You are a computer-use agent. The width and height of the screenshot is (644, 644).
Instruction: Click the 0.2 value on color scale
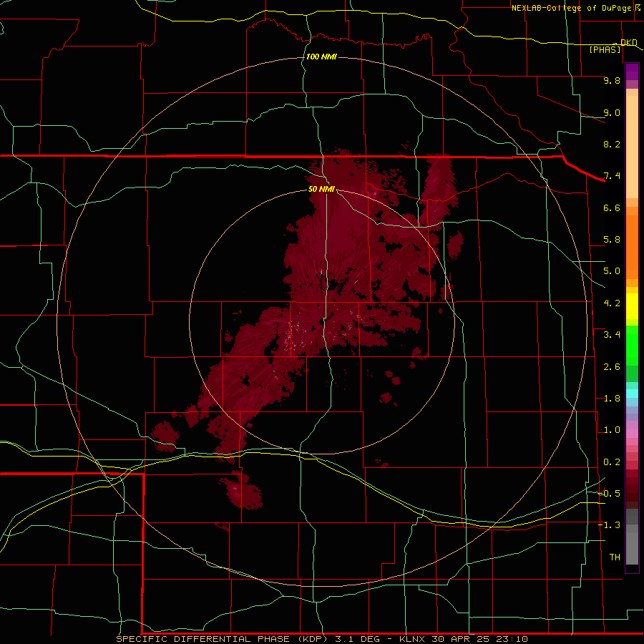[612, 462]
